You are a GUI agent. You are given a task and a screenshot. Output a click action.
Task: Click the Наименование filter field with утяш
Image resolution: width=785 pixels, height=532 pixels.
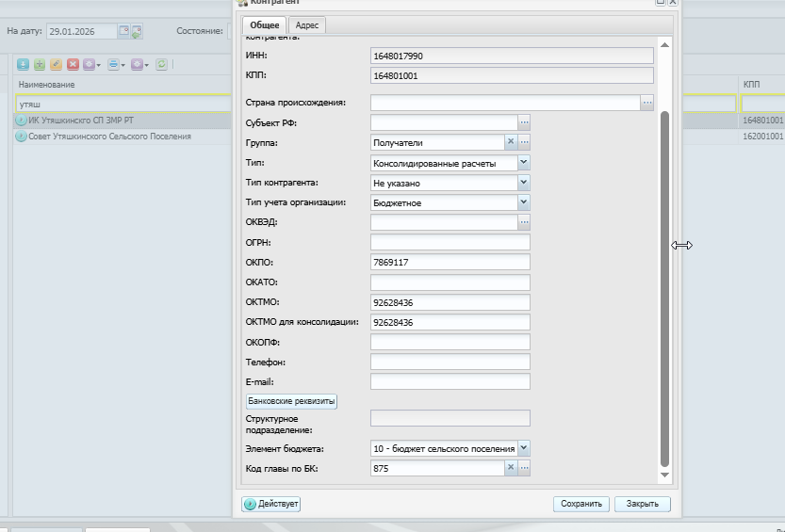pos(125,104)
